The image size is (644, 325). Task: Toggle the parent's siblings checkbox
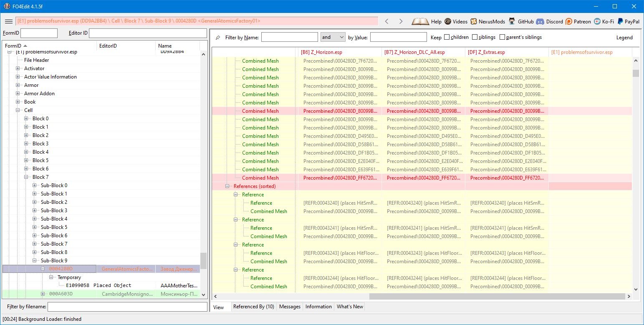coord(502,37)
